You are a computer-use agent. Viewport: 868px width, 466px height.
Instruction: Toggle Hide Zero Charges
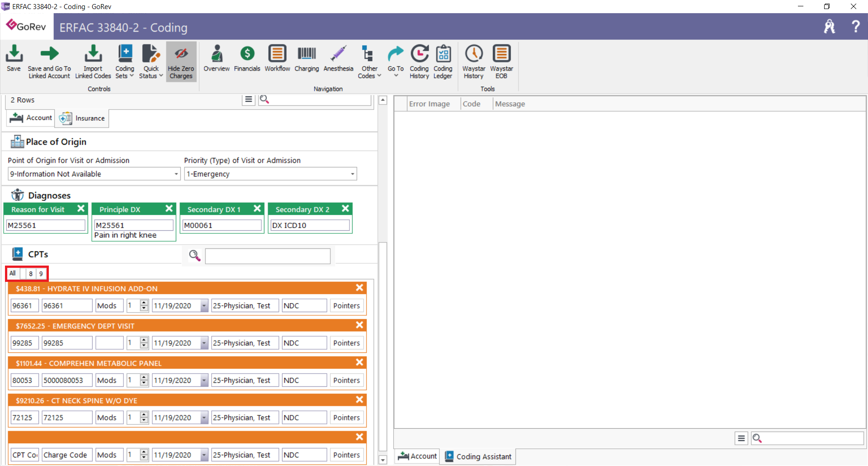coord(181,62)
